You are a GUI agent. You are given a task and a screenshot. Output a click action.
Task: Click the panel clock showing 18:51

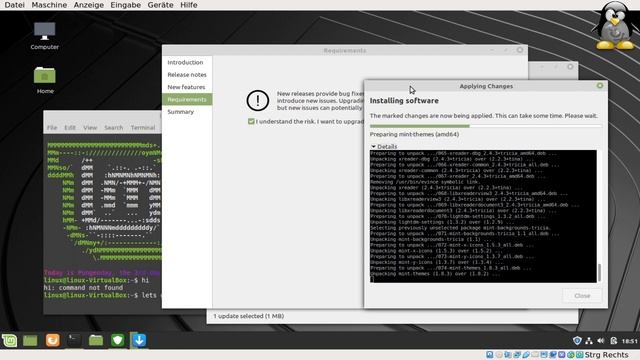[x=629, y=341]
